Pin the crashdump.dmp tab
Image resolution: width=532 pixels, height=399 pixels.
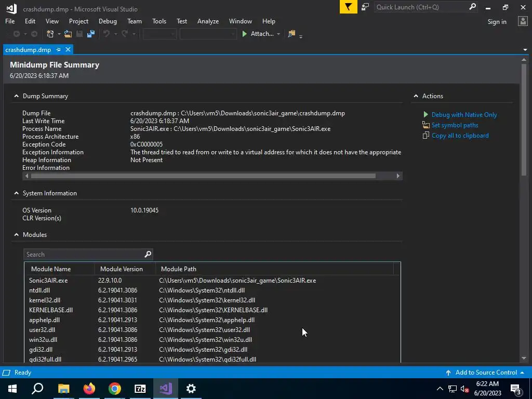pos(58,49)
